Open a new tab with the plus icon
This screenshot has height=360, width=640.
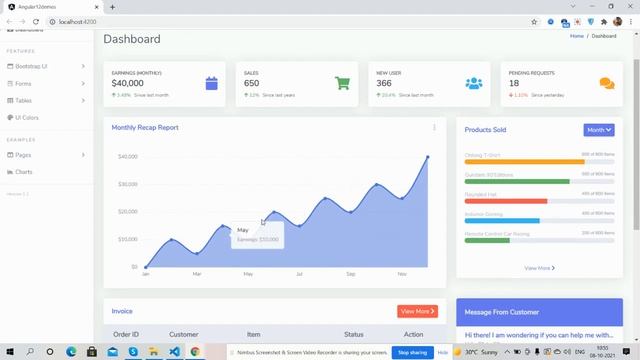(112, 7)
